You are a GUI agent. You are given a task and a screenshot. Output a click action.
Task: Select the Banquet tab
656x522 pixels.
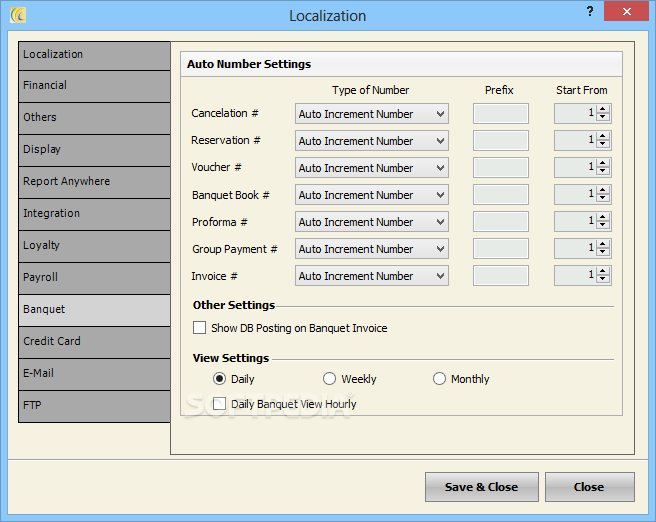[95, 310]
